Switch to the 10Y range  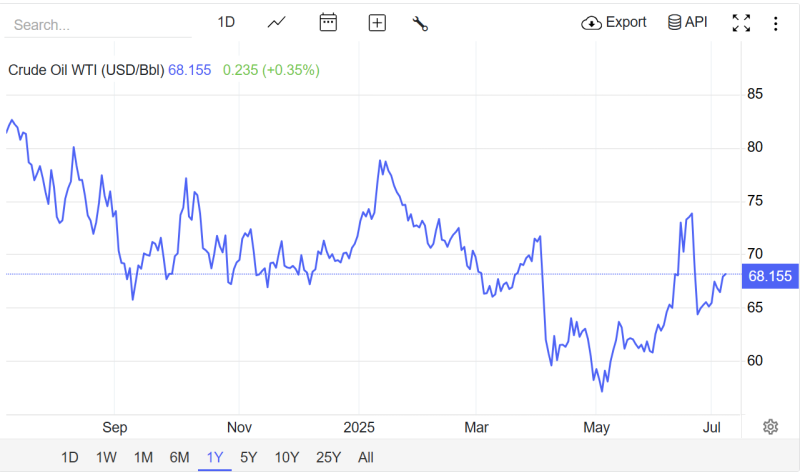click(287, 457)
